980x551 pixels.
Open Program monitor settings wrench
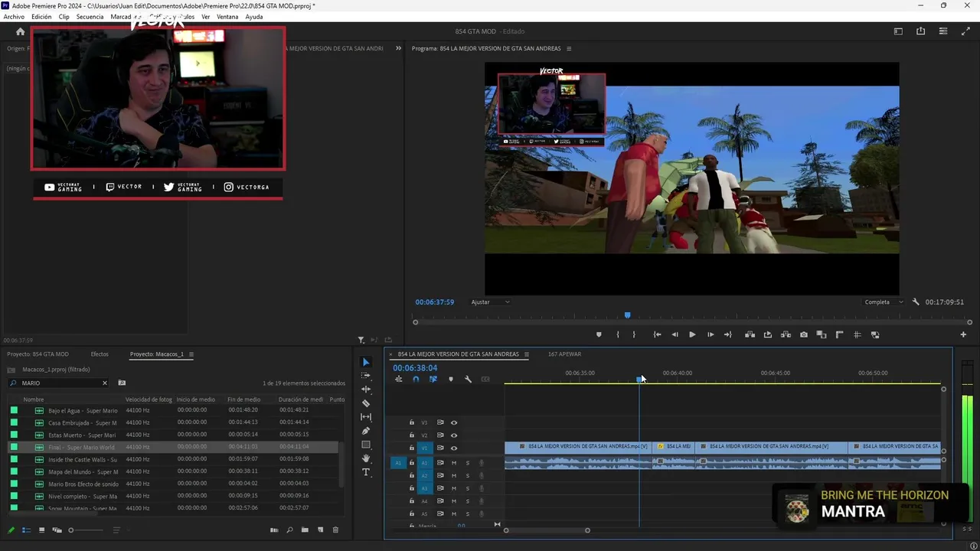[x=916, y=302]
